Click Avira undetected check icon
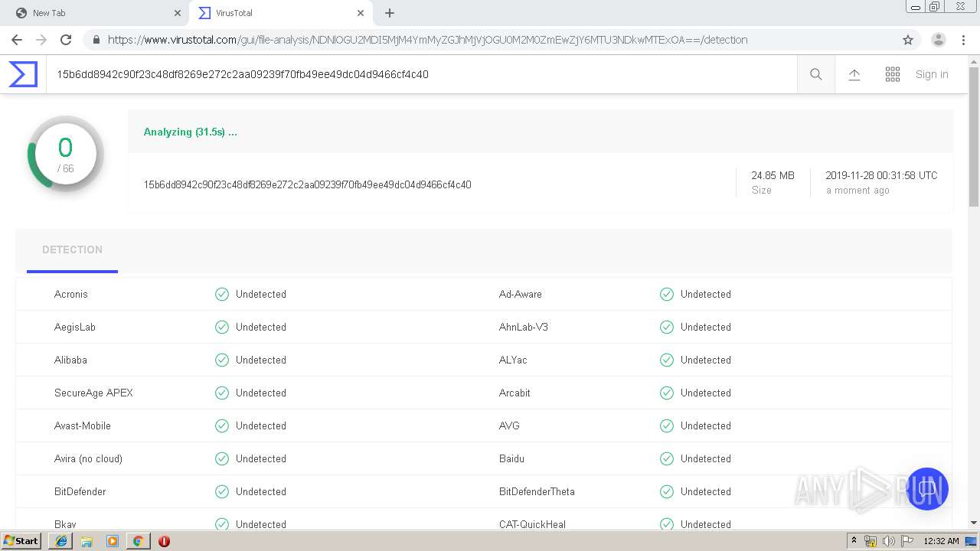 point(222,458)
